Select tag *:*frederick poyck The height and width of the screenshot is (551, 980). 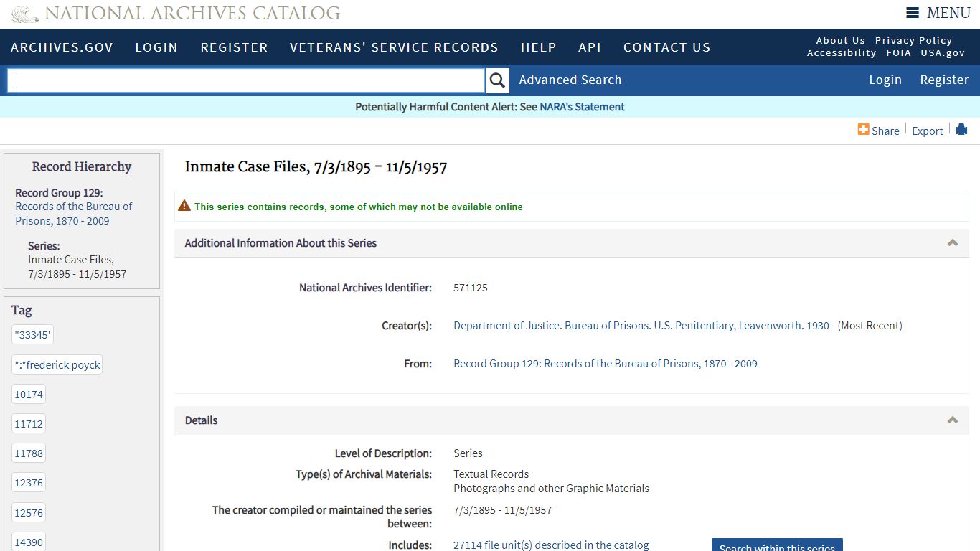[57, 364]
